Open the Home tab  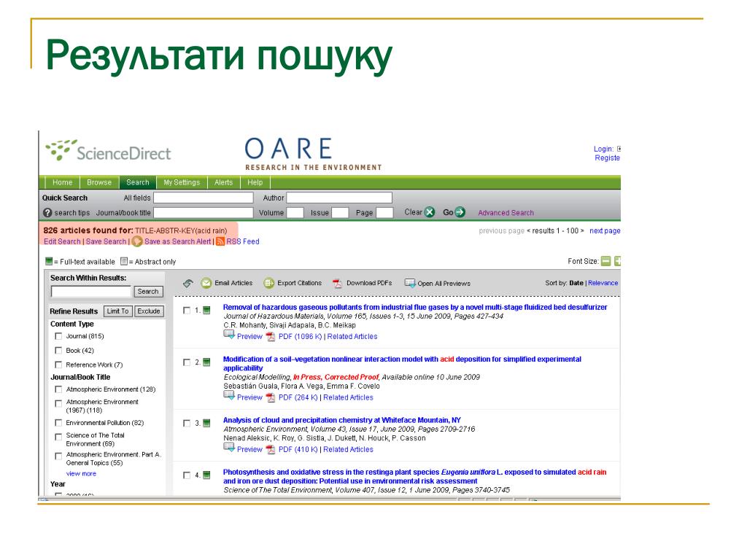click(63, 182)
